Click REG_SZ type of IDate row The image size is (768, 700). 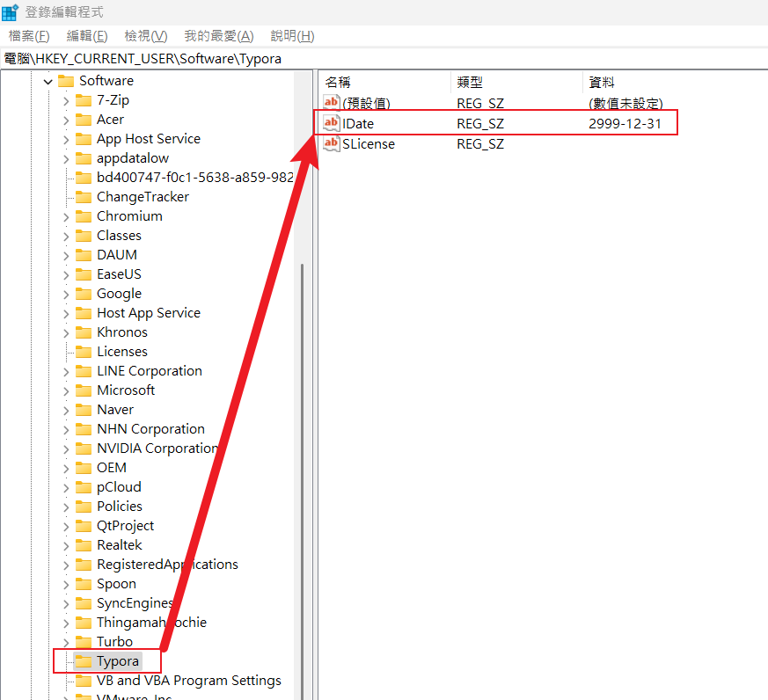point(480,124)
